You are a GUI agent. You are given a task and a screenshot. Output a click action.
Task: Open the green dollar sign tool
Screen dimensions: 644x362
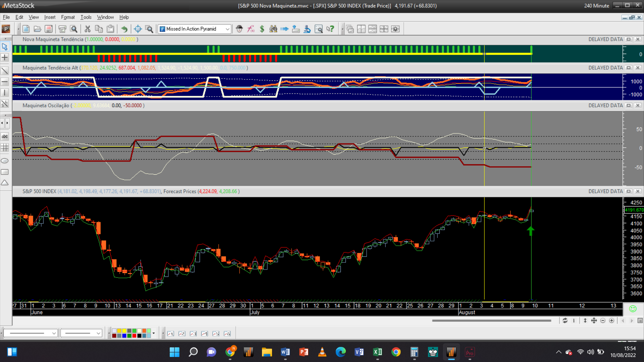click(262, 29)
